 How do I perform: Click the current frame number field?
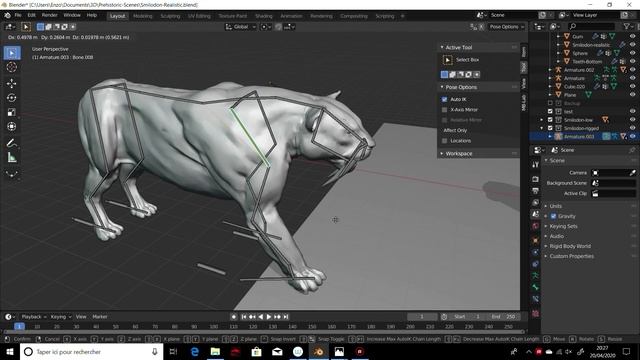(422, 317)
